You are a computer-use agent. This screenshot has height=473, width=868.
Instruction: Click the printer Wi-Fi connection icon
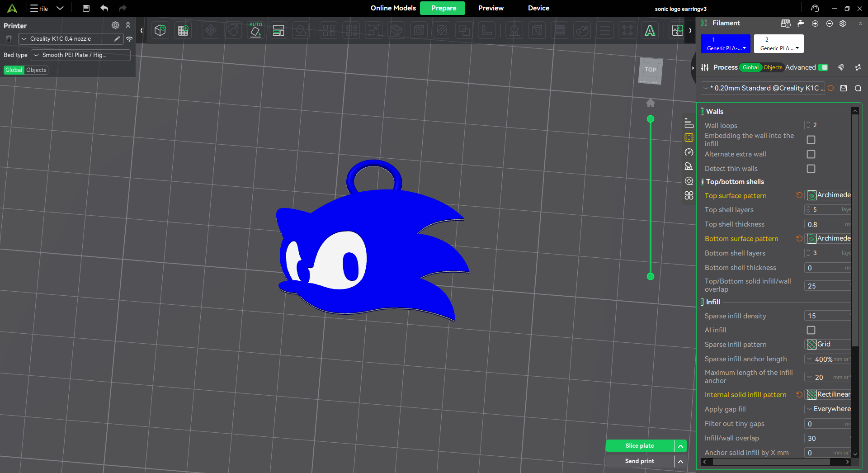pos(129,39)
